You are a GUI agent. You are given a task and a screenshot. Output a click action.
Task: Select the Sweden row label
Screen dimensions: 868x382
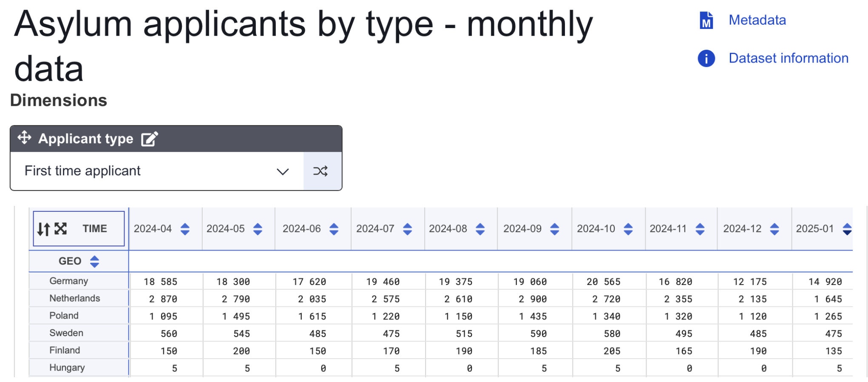(x=66, y=333)
